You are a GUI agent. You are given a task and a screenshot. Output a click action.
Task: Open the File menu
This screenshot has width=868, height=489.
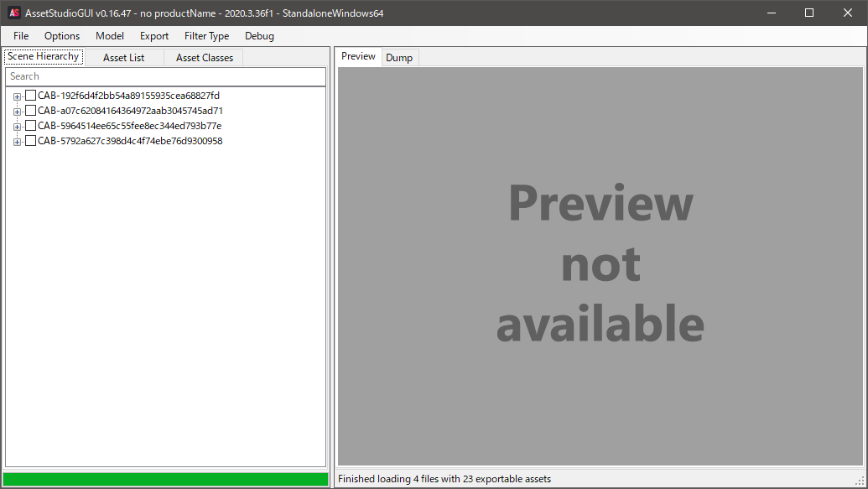coord(21,36)
